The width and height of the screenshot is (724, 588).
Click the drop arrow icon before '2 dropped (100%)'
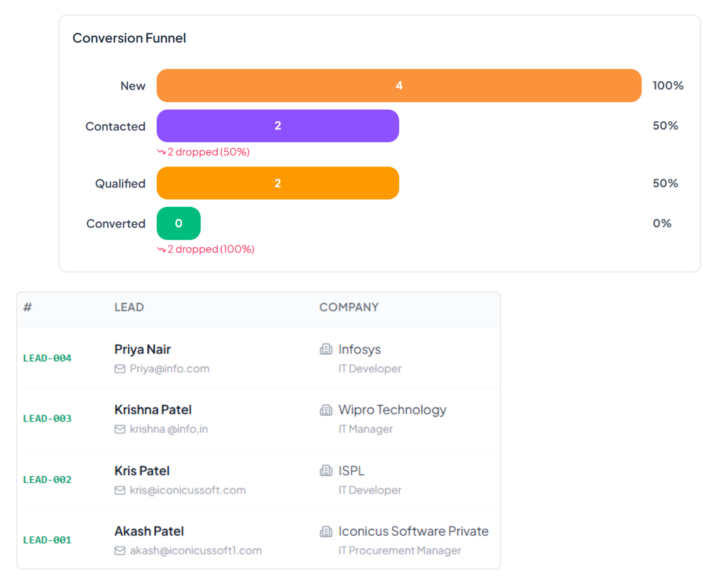tap(161, 249)
